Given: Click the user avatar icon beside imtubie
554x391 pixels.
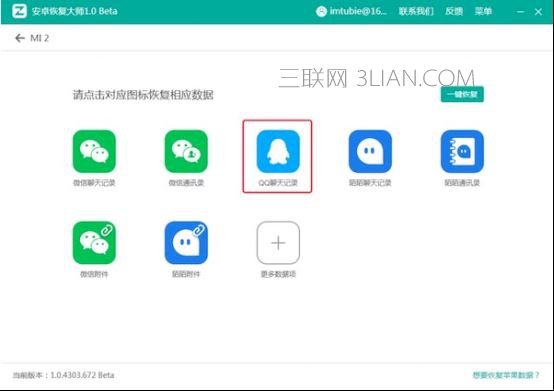Looking at the screenshot, I should coord(321,11).
